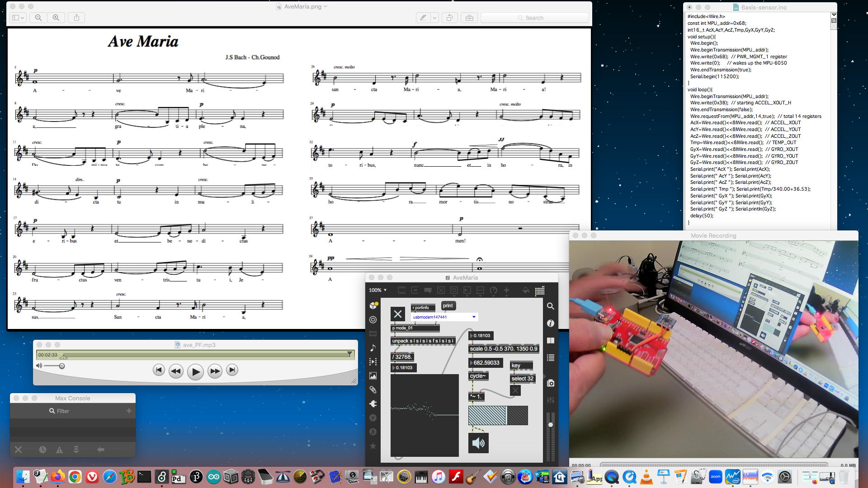Turn on the speaker audio output button

[x=478, y=443]
